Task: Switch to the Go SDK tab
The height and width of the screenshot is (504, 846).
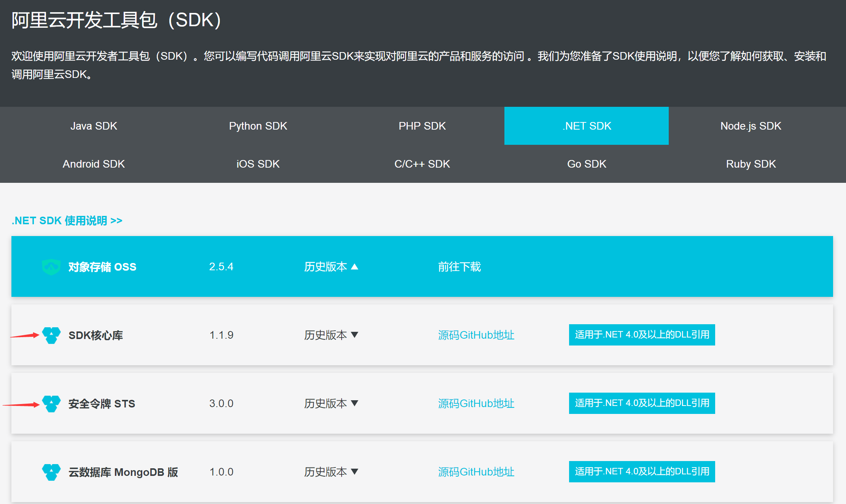Action: pyautogui.click(x=587, y=164)
